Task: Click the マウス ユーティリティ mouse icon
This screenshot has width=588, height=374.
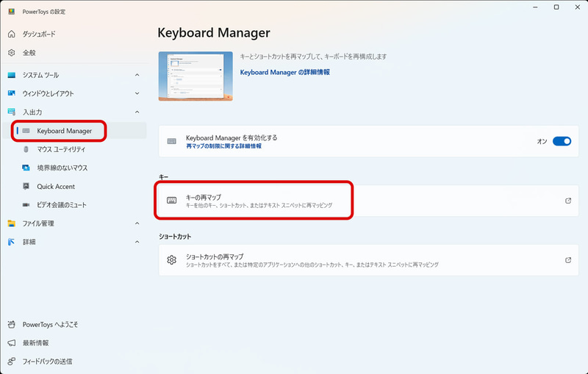Action: click(26, 149)
